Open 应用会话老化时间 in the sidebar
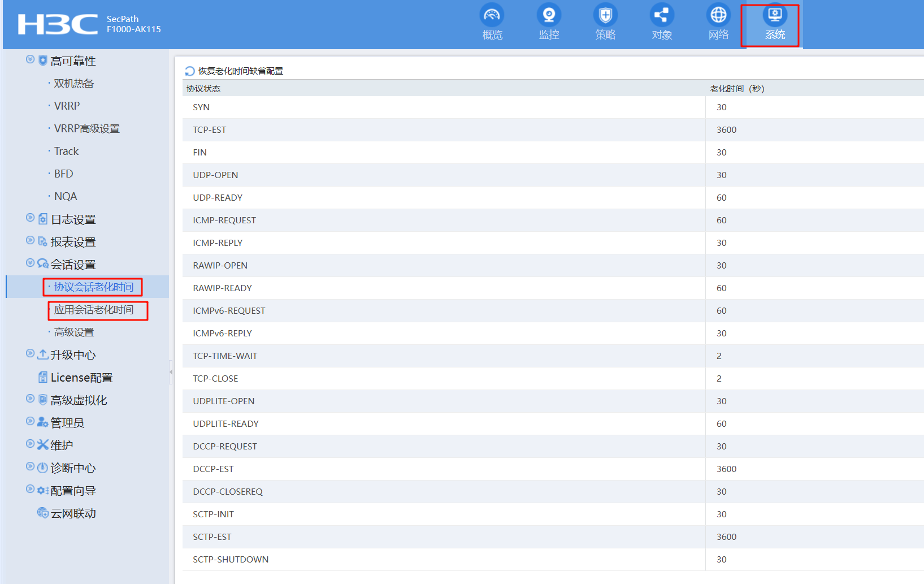The width and height of the screenshot is (924, 584). point(94,310)
